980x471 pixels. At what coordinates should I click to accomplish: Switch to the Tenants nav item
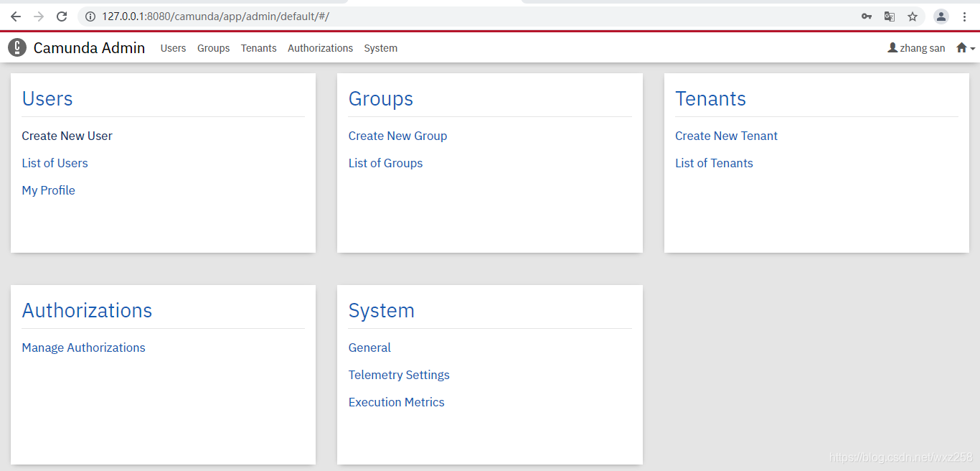point(258,48)
